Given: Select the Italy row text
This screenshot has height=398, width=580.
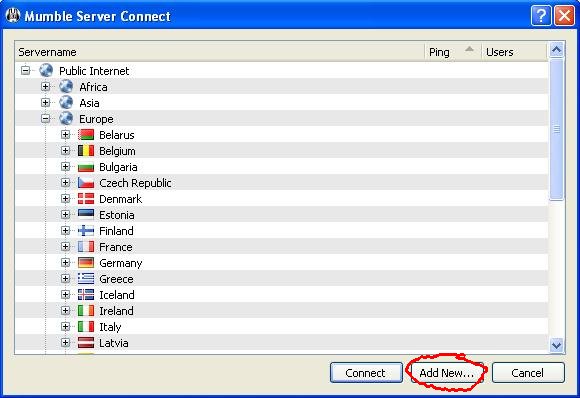Looking at the screenshot, I should 110,327.
